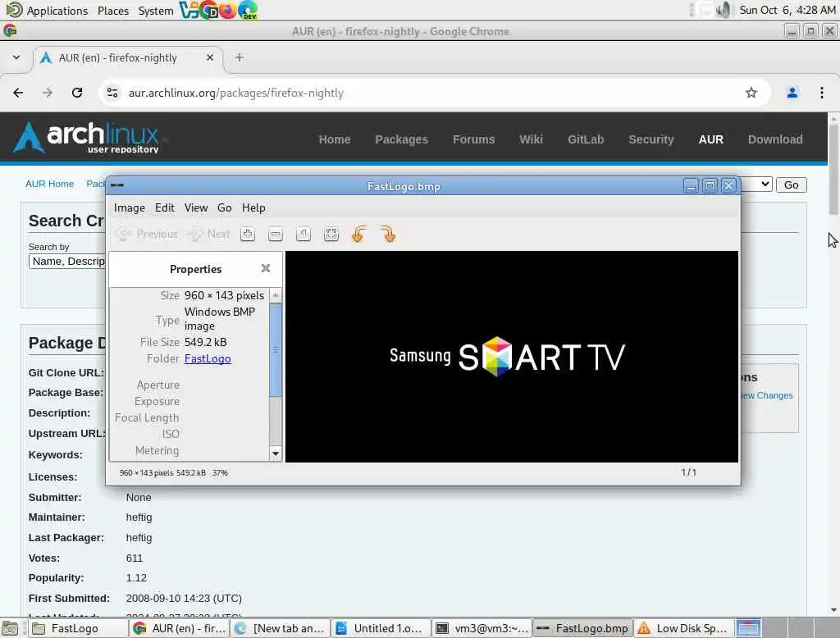Image resolution: width=840 pixels, height=638 pixels.
Task: View site information icon in address bar
Action: (112, 93)
